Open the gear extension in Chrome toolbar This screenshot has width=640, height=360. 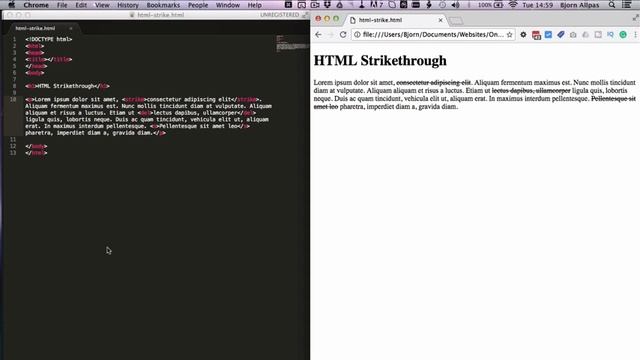pos(523,35)
